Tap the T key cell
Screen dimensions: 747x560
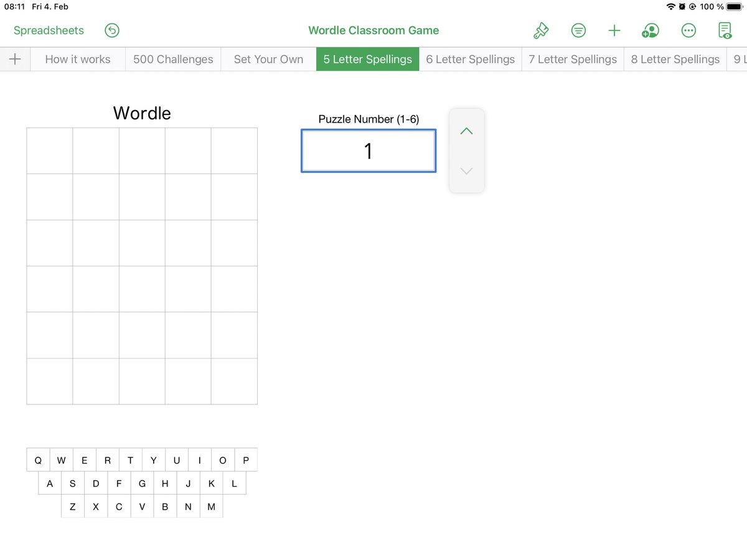coord(131,460)
